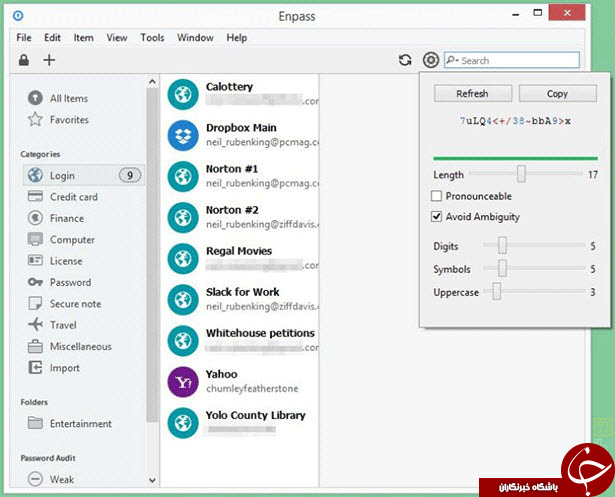Open the File menu
The image size is (615, 497).
[x=24, y=38]
